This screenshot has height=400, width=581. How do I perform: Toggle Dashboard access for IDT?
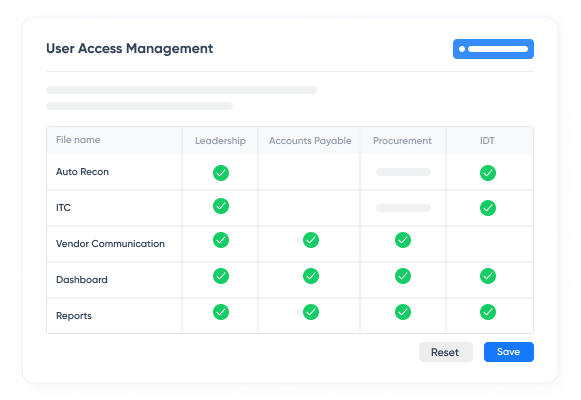(x=488, y=276)
